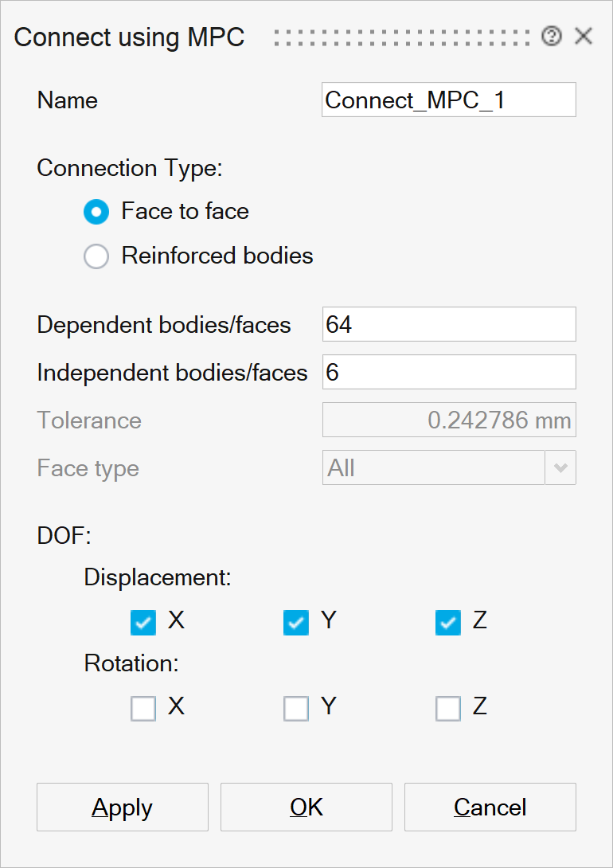Uncheck Displacement Z checkbox

click(448, 623)
